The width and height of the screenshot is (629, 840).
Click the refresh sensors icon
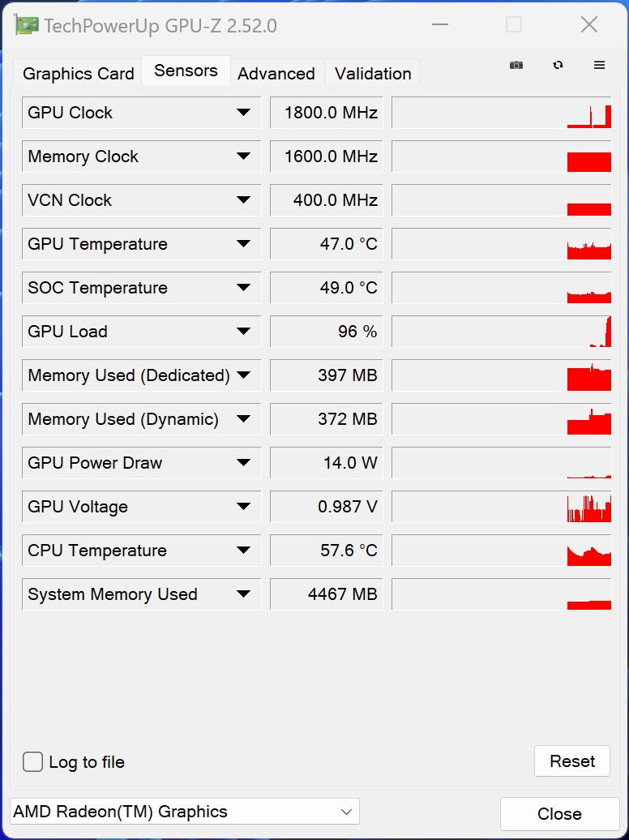tap(558, 66)
